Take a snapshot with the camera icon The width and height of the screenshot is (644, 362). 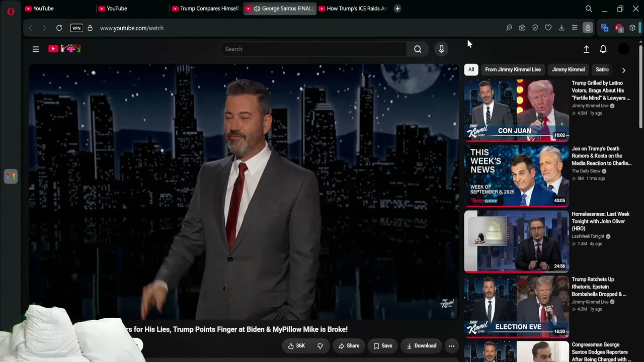(x=522, y=28)
